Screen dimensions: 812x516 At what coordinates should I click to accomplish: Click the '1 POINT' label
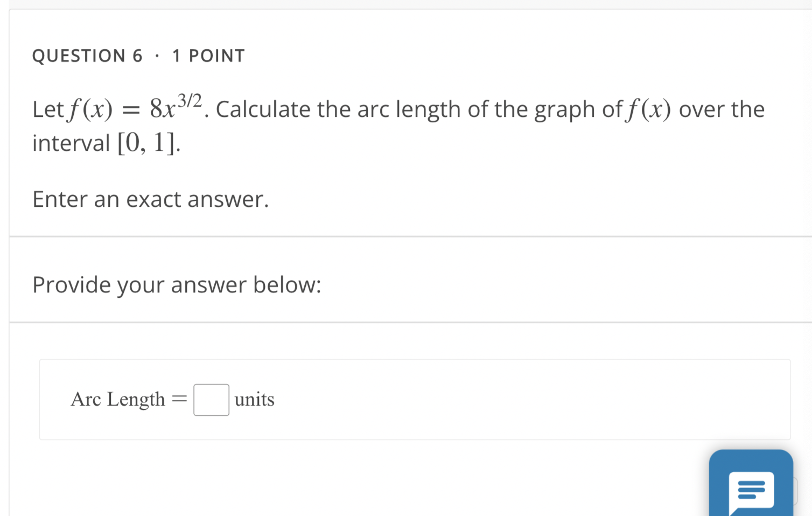point(208,55)
